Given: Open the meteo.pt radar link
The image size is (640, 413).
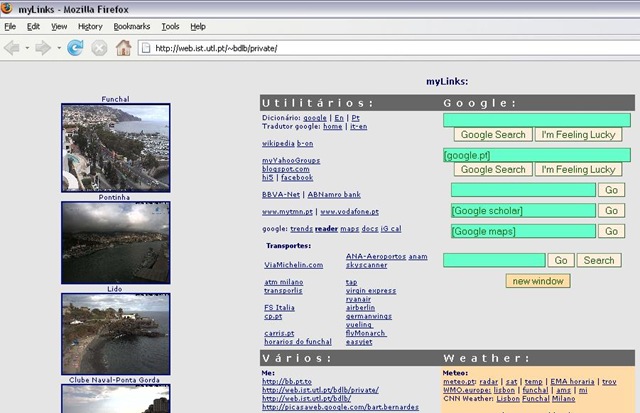Looking at the screenshot, I should click(489, 382).
